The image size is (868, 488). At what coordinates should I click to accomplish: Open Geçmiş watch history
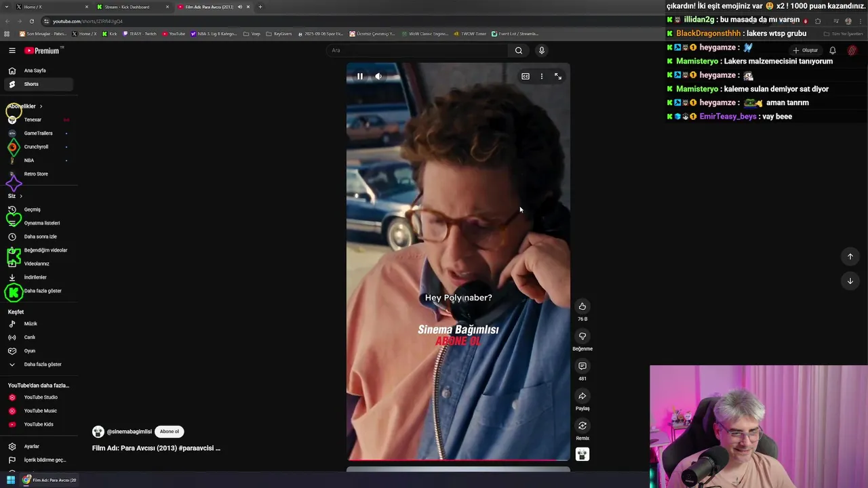coord(38,209)
